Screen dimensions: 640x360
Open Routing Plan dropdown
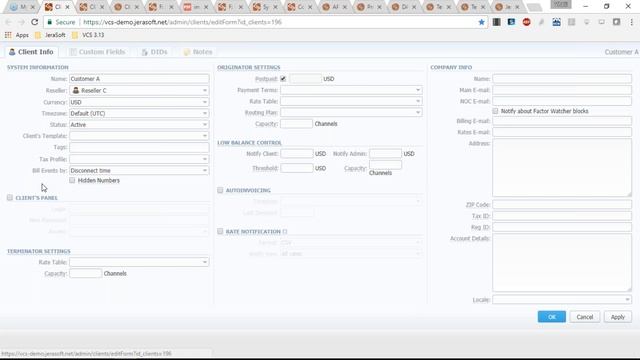[x=351, y=112]
